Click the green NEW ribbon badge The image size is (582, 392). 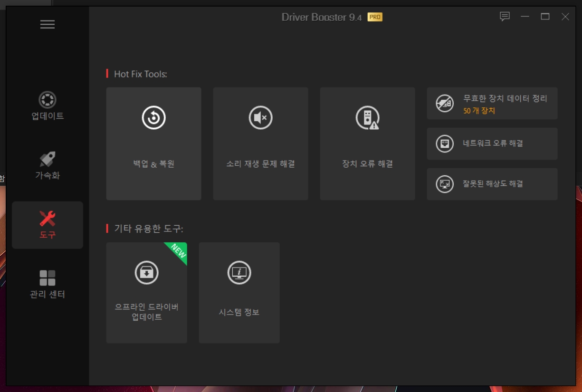tap(177, 252)
